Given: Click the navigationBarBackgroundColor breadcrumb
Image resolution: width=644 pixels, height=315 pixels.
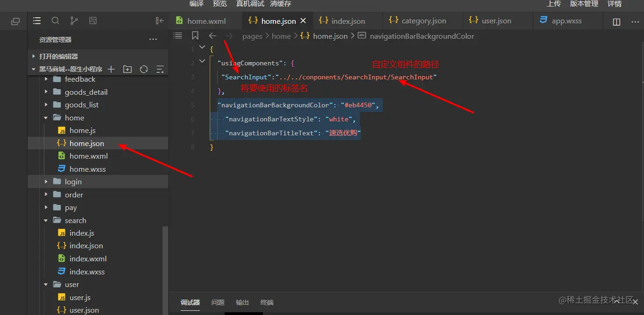Looking at the screenshot, I should 422,36.
